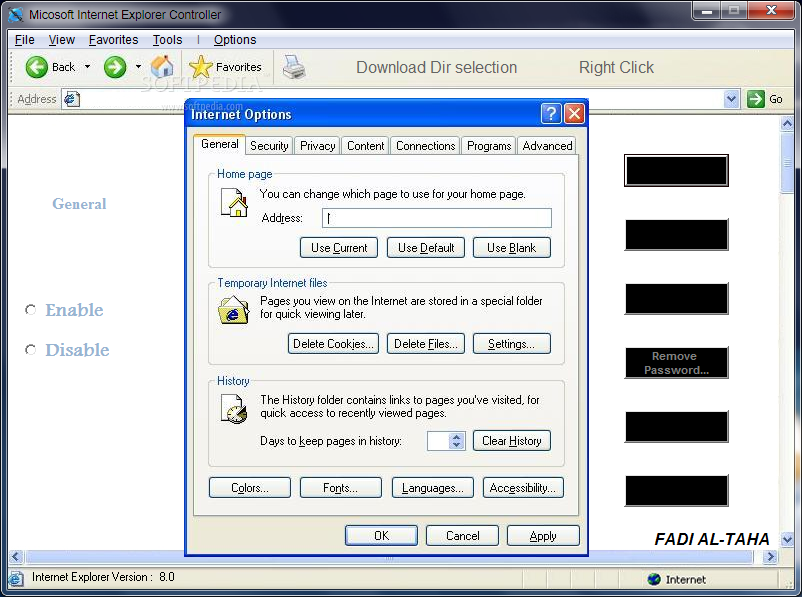The height and width of the screenshot is (597, 802).
Task: Click the vertical scrollbar down arrow
Action: (787, 539)
